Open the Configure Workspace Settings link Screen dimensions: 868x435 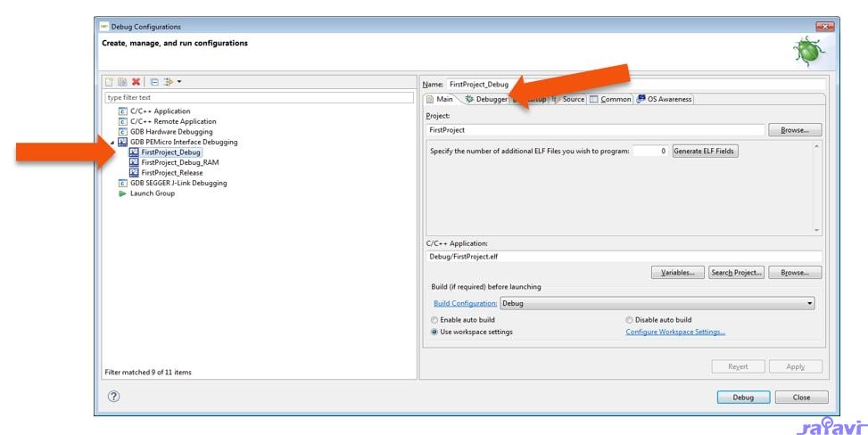675,332
